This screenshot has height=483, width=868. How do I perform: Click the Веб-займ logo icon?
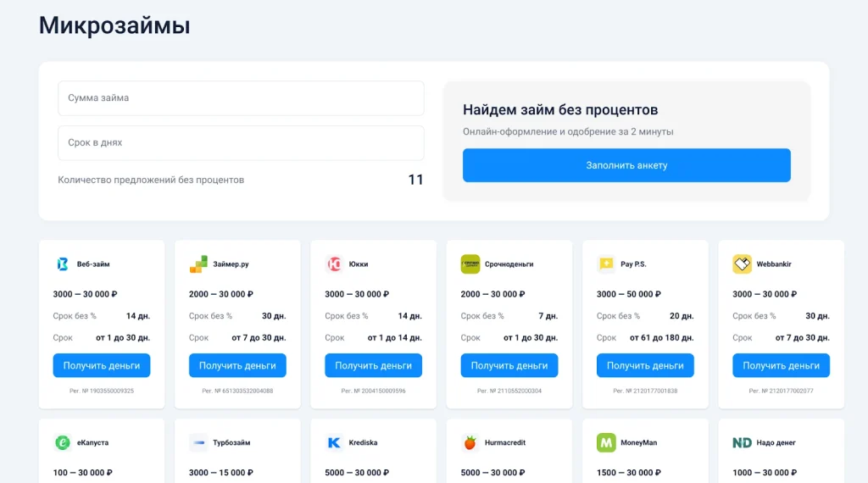(x=63, y=264)
